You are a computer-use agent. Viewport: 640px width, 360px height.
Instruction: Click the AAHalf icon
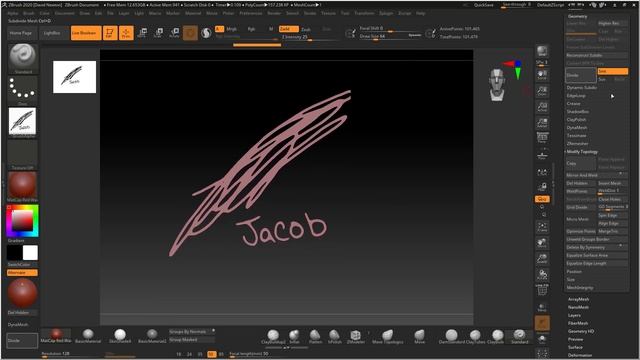point(542,123)
